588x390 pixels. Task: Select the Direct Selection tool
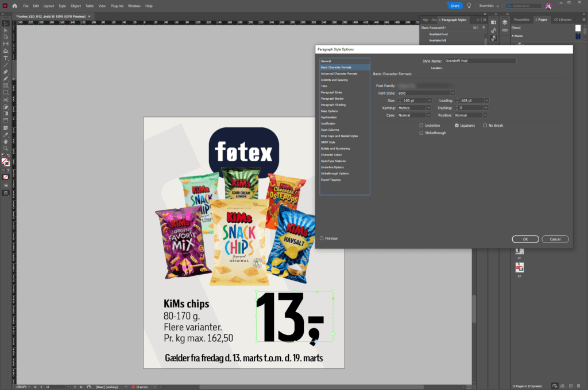coord(6,30)
